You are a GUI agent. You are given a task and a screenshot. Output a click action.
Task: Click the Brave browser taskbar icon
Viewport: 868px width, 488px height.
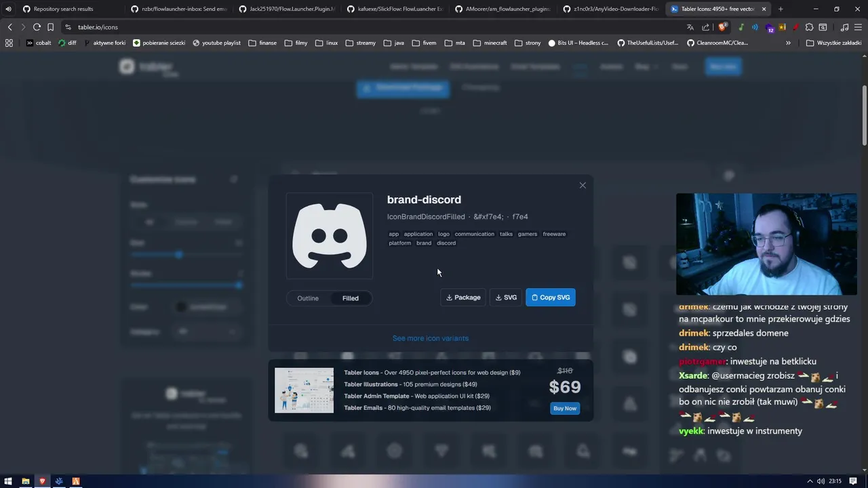click(x=42, y=481)
